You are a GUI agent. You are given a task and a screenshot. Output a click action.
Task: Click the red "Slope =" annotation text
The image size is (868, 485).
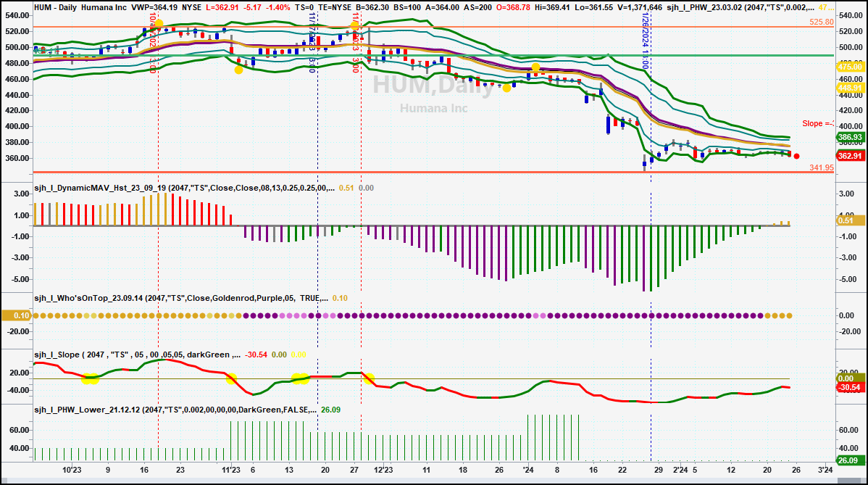point(818,123)
